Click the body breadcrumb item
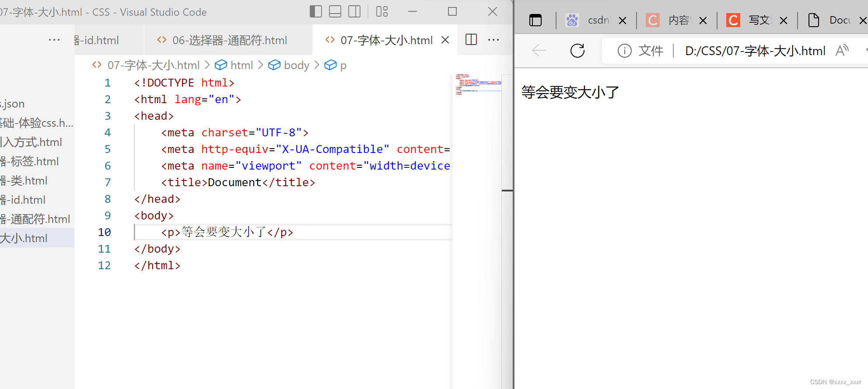The width and height of the screenshot is (868, 389). click(289, 65)
